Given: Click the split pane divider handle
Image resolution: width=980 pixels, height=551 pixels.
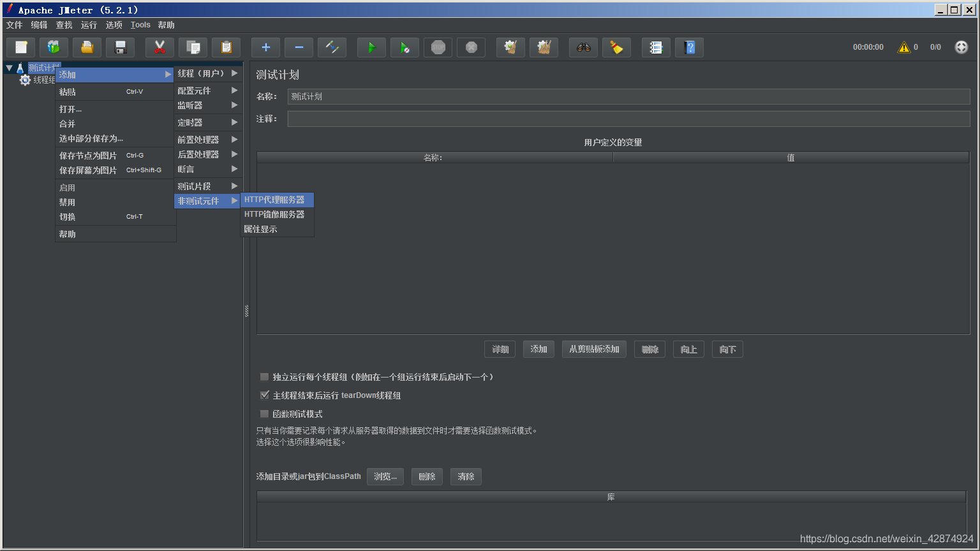Looking at the screenshot, I should [247, 311].
